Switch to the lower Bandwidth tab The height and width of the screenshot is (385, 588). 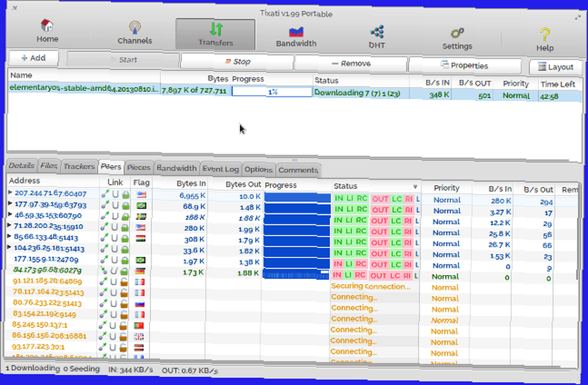(176, 168)
